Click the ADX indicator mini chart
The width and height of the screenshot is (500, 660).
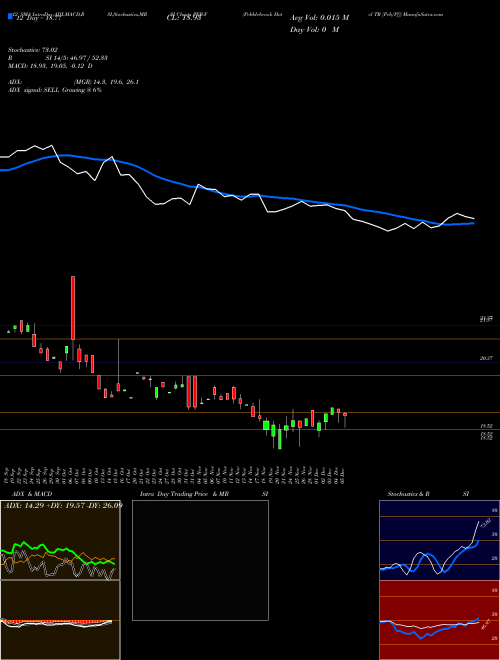coord(60,540)
